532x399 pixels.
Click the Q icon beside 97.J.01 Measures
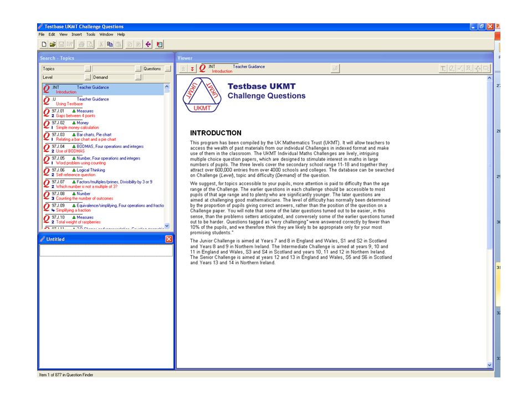[47, 112]
